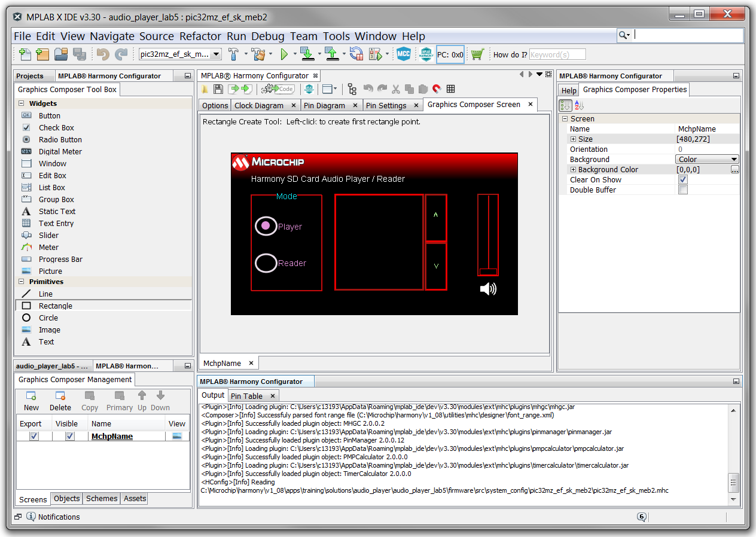The width and height of the screenshot is (756, 537).
Task: Click the Generate Code gear button
Action: click(x=279, y=89)
